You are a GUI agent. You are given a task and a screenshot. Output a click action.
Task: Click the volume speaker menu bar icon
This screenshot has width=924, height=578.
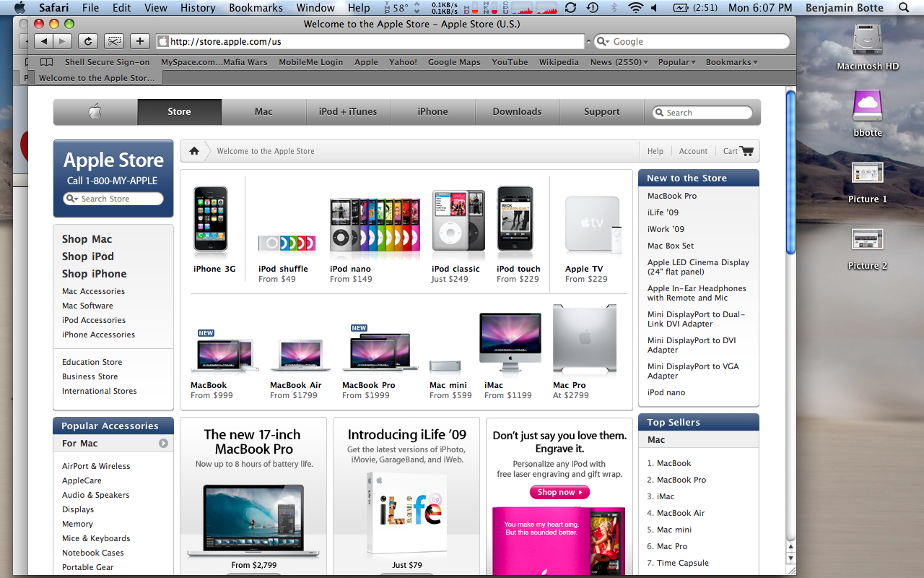click(654, 8)
